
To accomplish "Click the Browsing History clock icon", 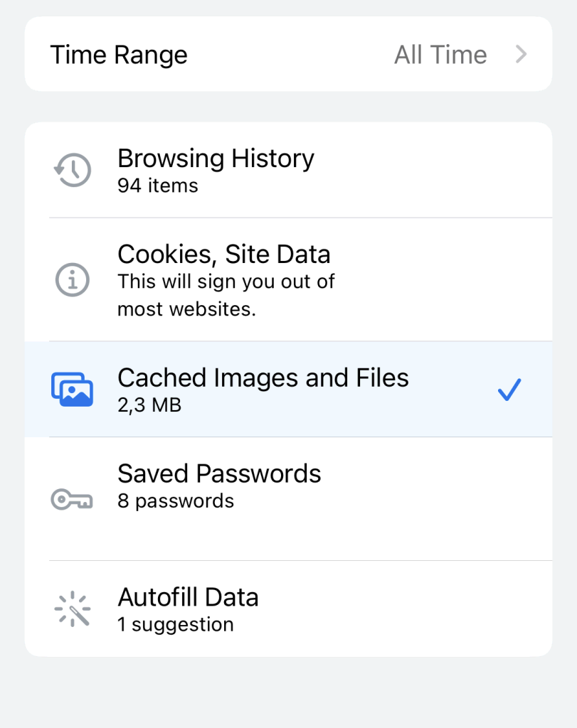I will coord(73,171).
